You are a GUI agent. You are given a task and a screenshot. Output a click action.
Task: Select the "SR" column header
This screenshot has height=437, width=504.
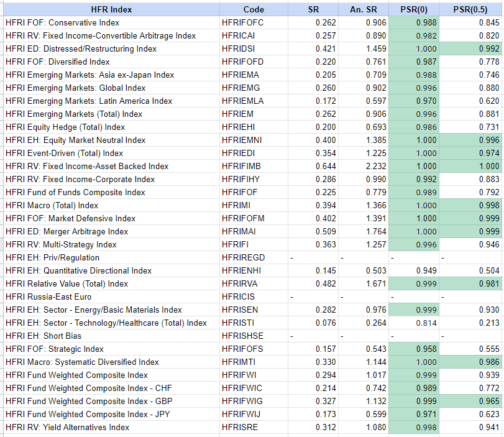pyautogui.click(x=313, y=10)
